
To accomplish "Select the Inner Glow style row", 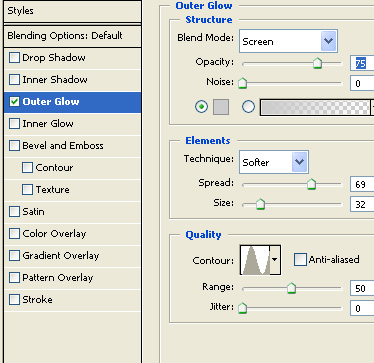I will [73, 124].
